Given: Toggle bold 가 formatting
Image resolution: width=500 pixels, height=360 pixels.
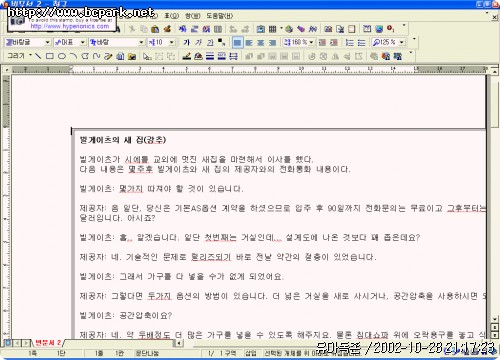Looking at the screenshot, I should pos(187,42).
